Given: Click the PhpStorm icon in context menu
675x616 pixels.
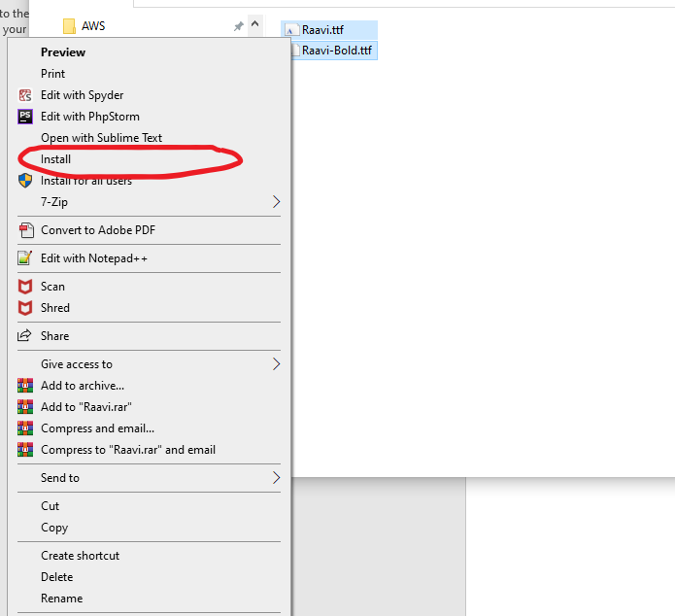Looking at the screenshot, I should [x=25, y=117].
